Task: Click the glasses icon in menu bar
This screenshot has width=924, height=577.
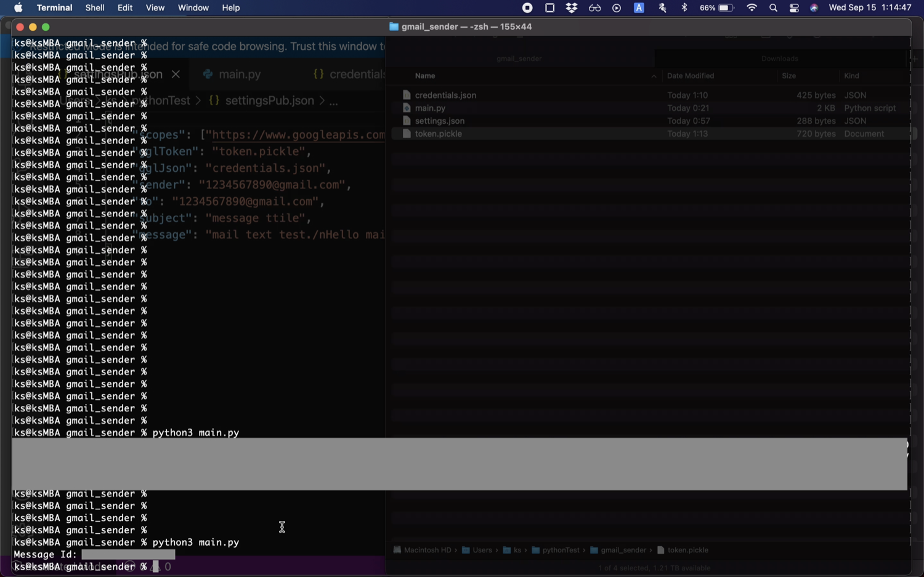Action: 594,8
